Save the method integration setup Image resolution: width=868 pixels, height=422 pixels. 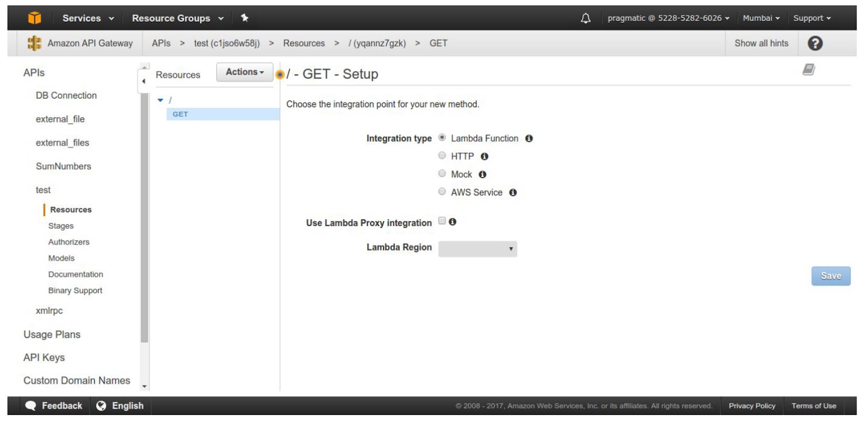pos(831,276)
